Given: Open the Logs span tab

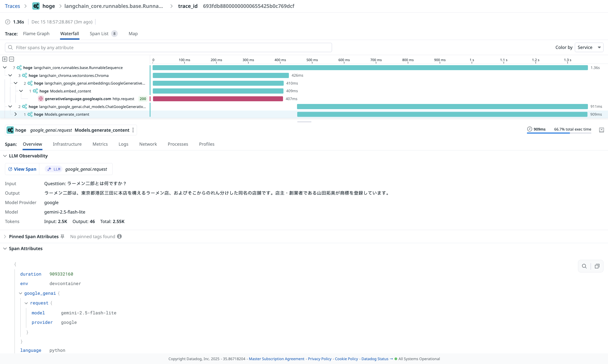Looking at the screenshot, I should tap(123, 144).
